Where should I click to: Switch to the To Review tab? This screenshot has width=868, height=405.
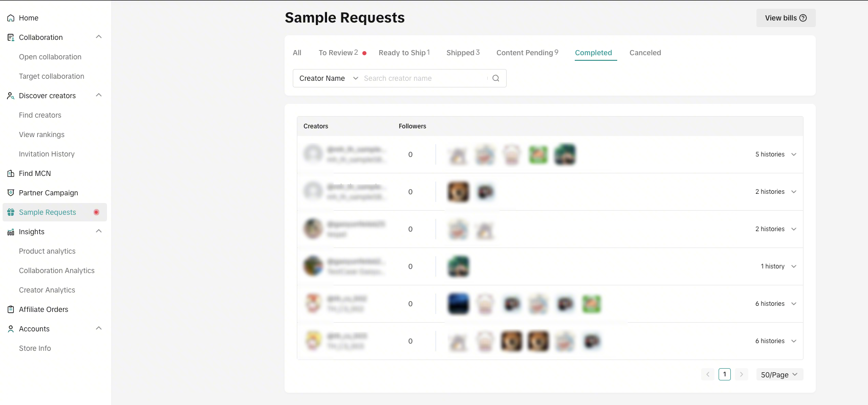click(x=338, y=53)
